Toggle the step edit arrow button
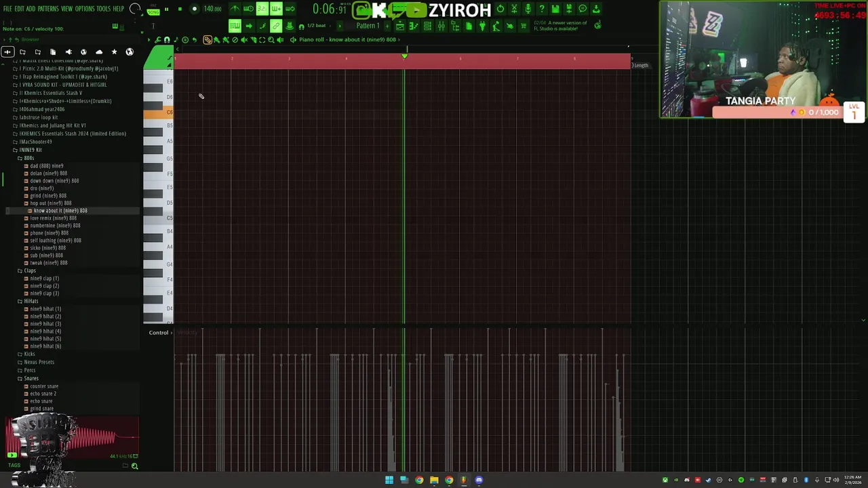This screenshot has height=488, width=868. (249, 26)
